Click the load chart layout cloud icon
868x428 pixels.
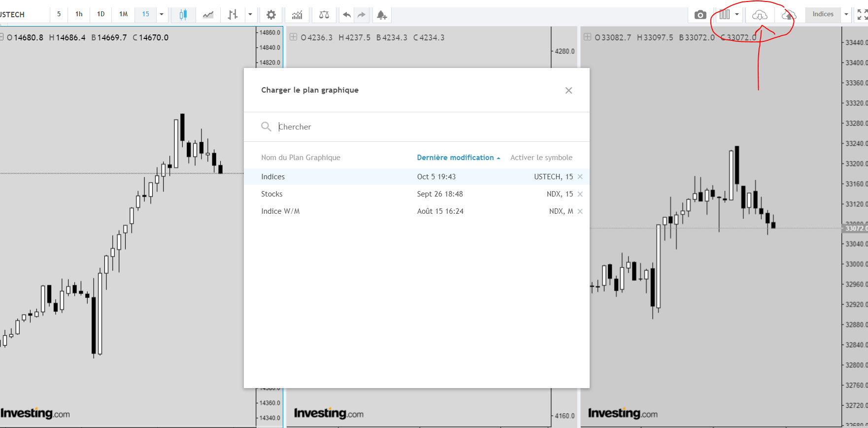[x=760, y=15]
